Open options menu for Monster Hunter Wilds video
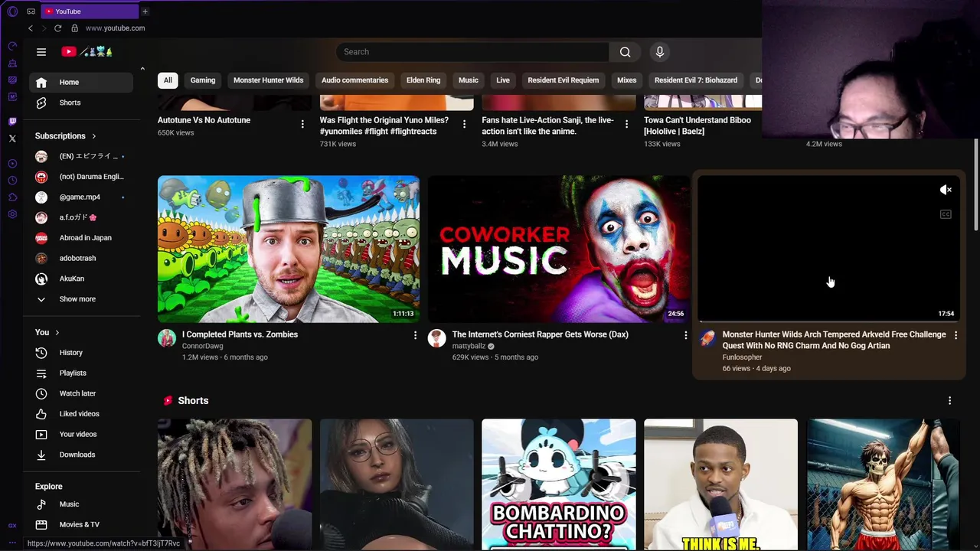 (x=955, y=335)
